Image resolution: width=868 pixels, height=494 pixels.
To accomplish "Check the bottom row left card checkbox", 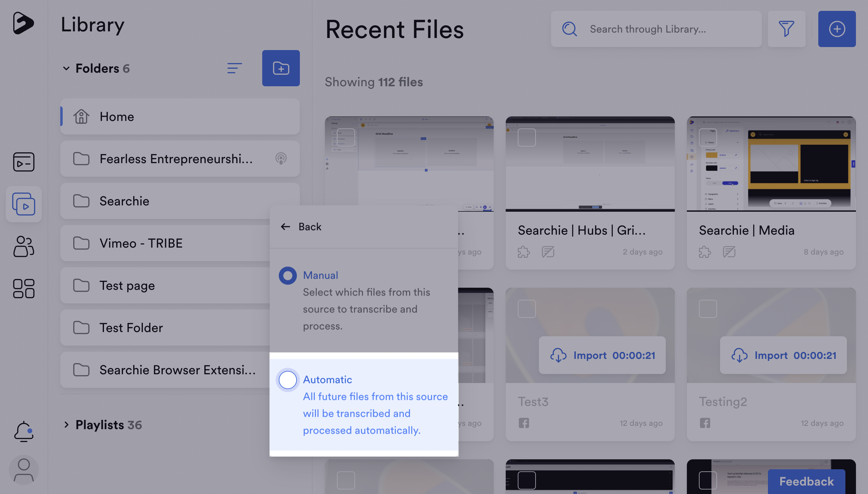I will tap(346, 480).
